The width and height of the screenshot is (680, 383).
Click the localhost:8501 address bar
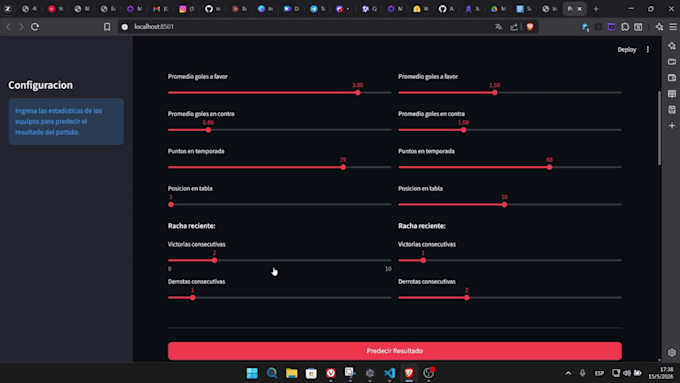(x=304, y=27)
